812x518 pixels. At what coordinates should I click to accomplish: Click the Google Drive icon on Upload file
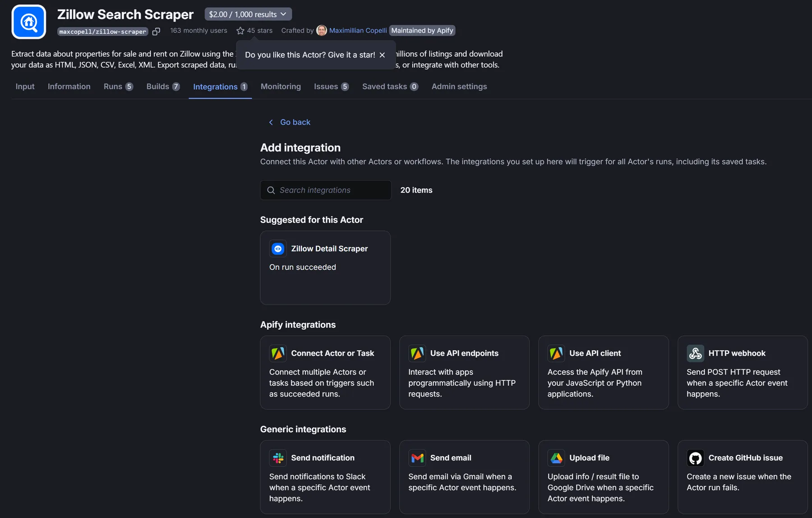(x=556, y=458)
